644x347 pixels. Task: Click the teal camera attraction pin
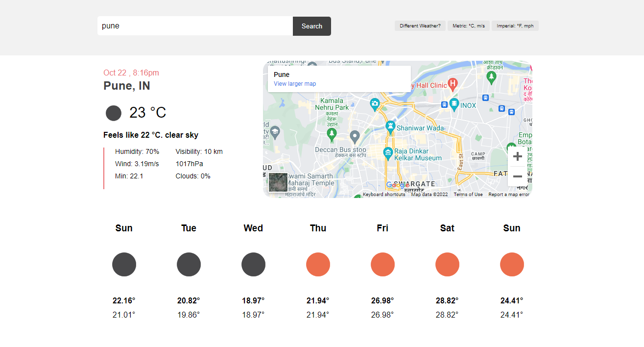pyautogui.click(x=375, y=103)
